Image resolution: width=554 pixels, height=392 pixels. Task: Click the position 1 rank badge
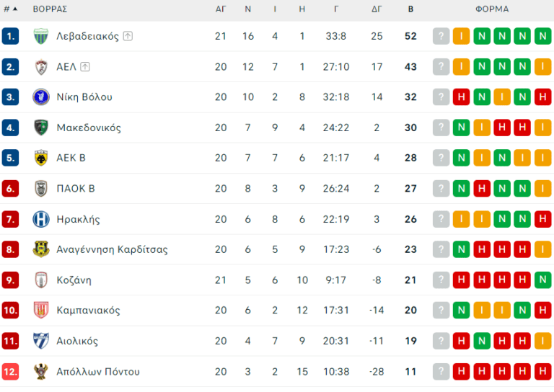coord(10,37)
